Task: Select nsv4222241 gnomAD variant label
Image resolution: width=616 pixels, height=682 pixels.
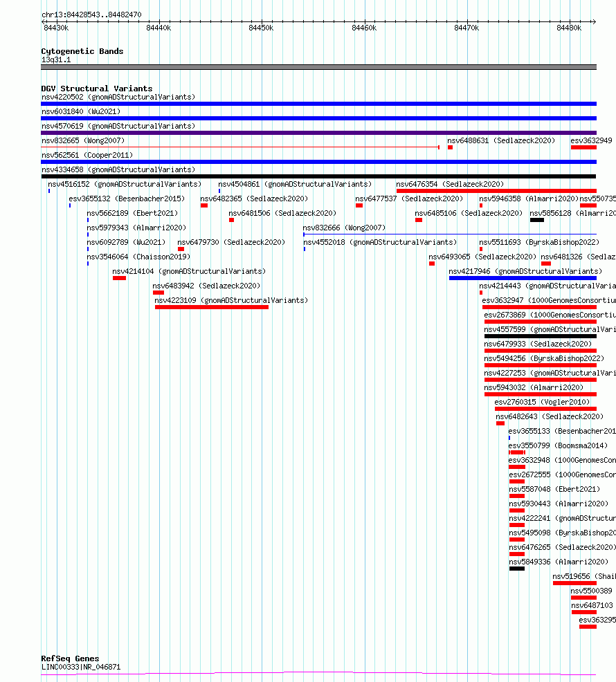Action: 563,519
